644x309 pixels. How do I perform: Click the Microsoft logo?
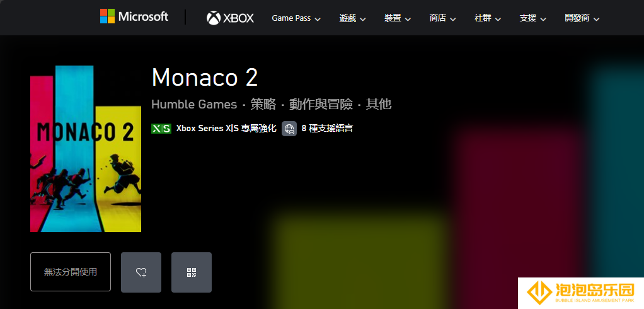point(134,16)
